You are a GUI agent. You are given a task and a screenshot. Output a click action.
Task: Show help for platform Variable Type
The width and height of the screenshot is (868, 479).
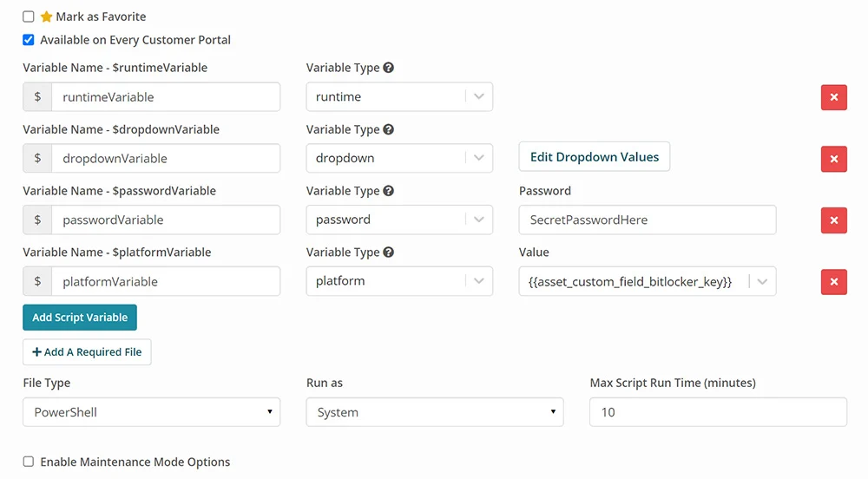[389, 253]
